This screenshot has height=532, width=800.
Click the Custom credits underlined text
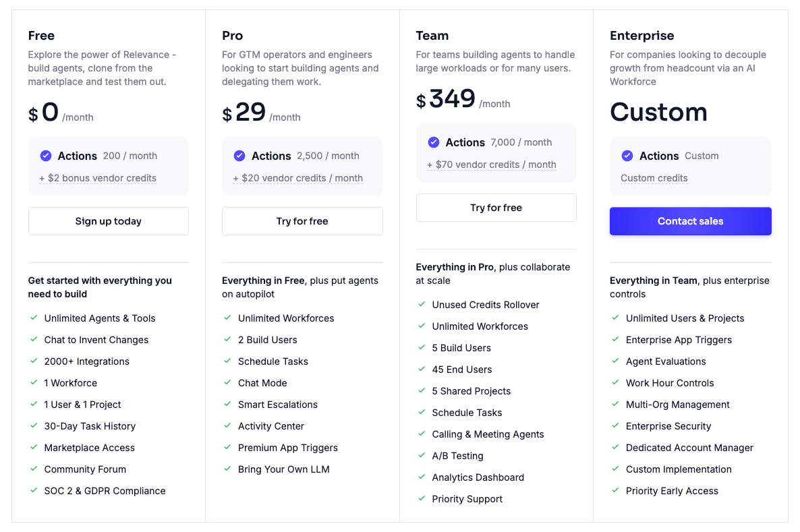click(x=654, y=179)
